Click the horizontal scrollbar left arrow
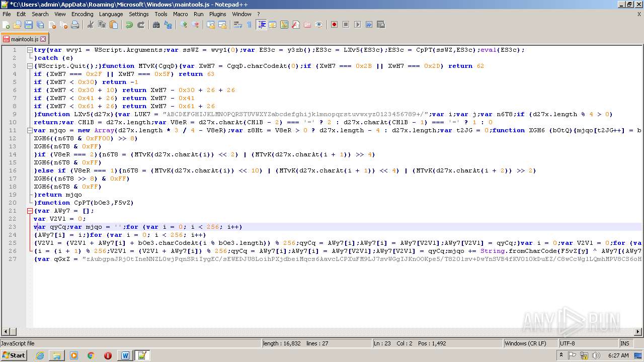Image resolution: width=644 pixels, height=362 pixels. 6,332
